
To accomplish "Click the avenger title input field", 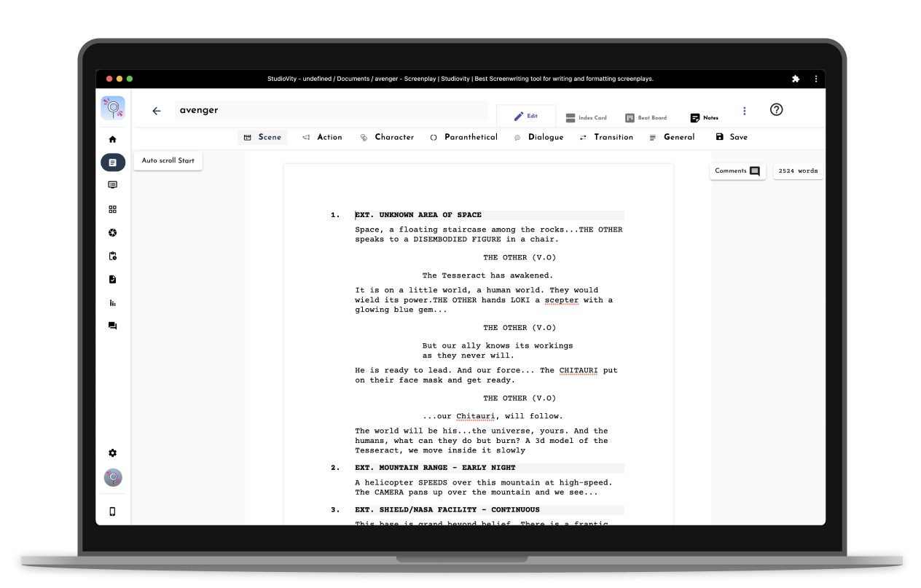I will (x=332, y=110).
